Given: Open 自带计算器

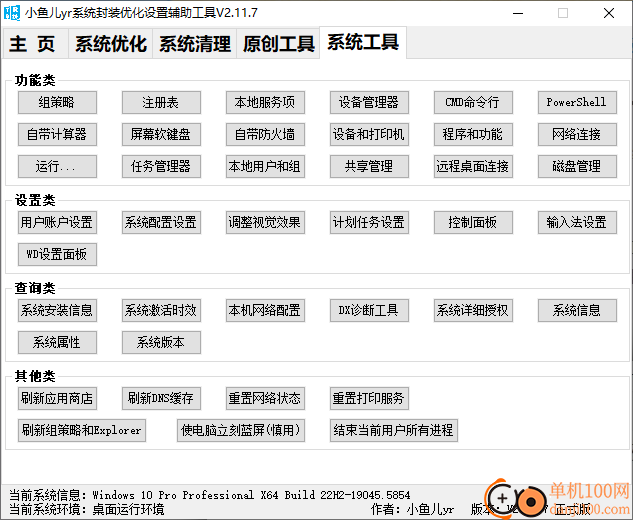Looking at the screenshot, I should [x=57, y=134].
